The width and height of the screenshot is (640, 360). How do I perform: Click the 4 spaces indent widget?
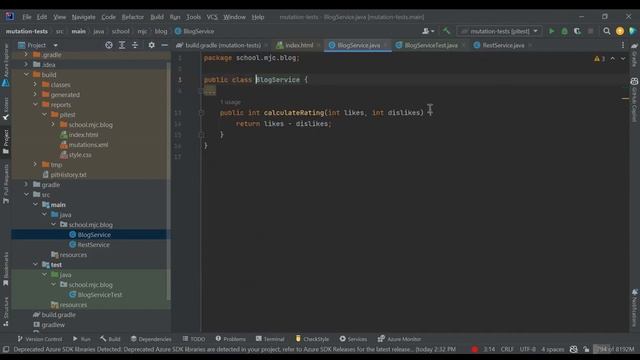click(x=552, y=349)
